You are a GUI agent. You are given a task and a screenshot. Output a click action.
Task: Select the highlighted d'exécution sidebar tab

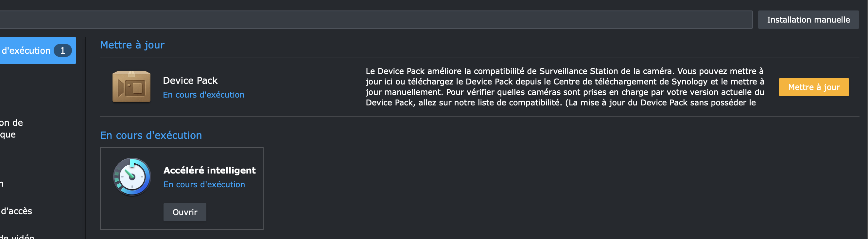pos(38,50)
